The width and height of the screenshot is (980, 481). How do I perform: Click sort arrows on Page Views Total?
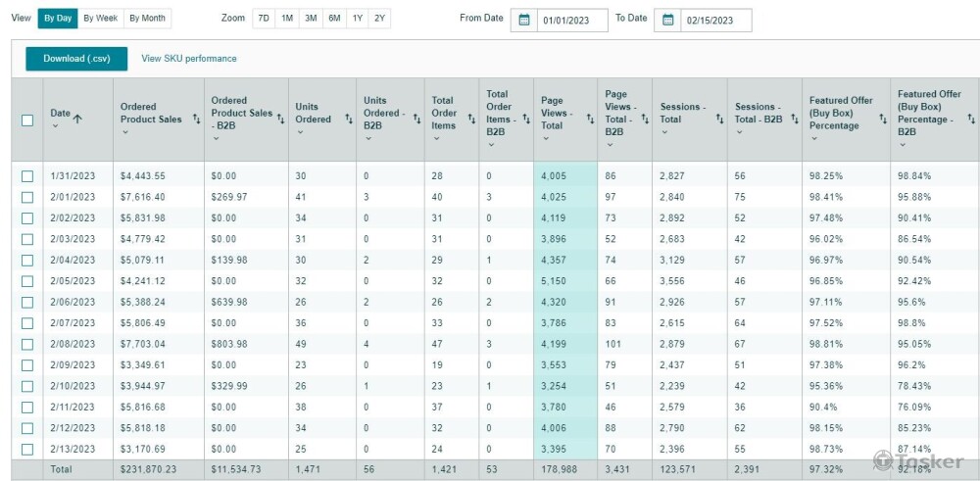[589, 120]
